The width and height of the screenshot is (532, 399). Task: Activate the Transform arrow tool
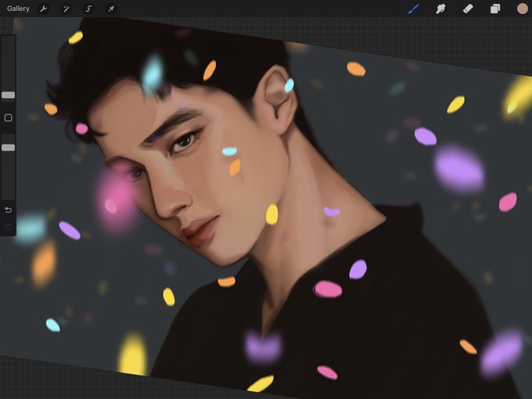pos(111,9)
